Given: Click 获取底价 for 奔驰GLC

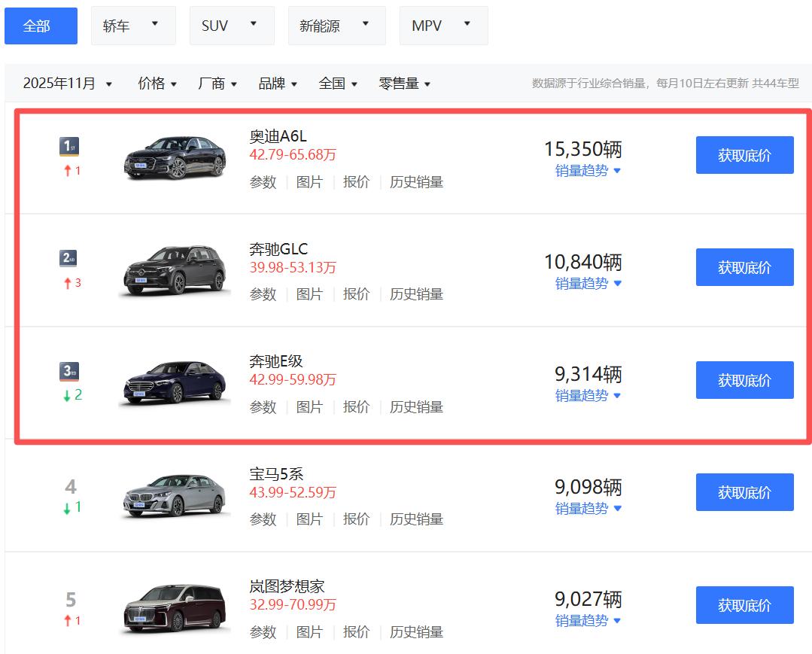Looking at the screenshot, I should click(744, 267).
